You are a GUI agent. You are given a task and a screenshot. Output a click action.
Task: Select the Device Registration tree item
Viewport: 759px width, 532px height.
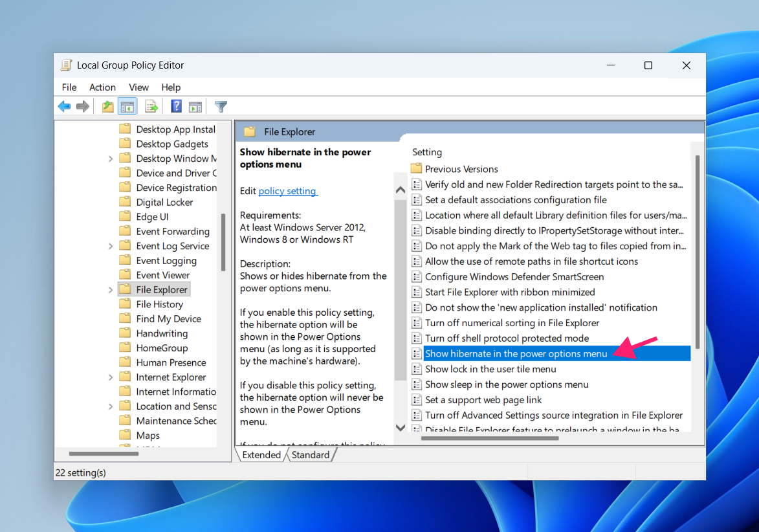coord(176,187)
